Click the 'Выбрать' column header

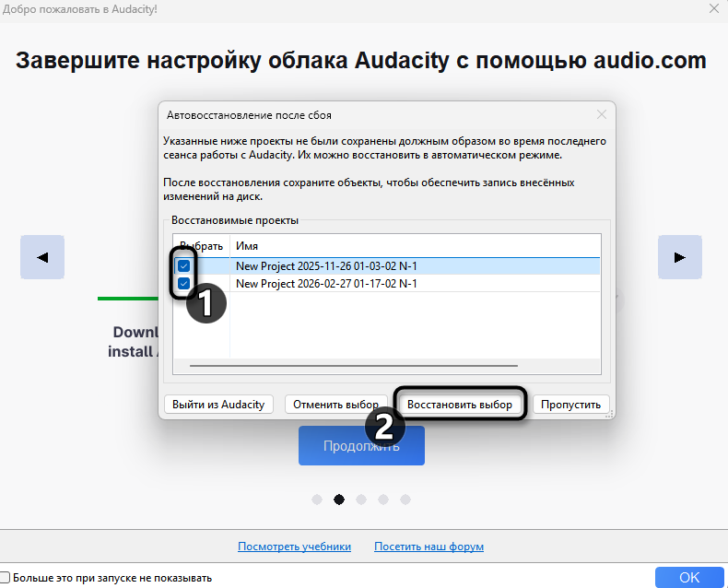click(202, 246)
